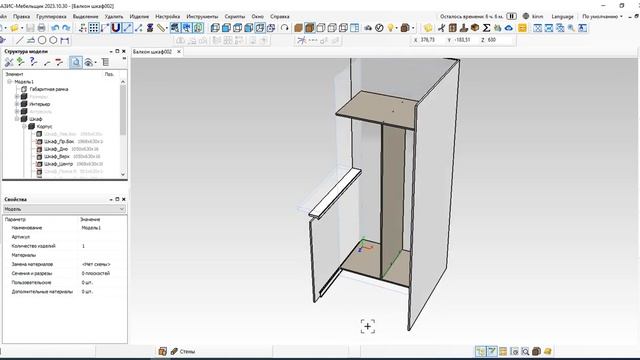Viewport: 640px width, 360px height.
Task: Open the Правка menu
Action: [x=21, y=16]
